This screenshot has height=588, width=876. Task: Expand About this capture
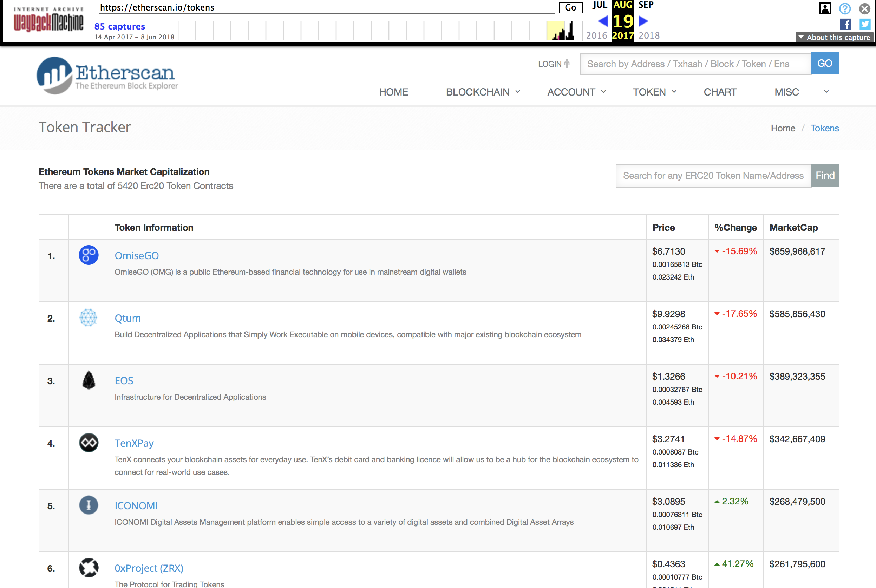[834, 37]
